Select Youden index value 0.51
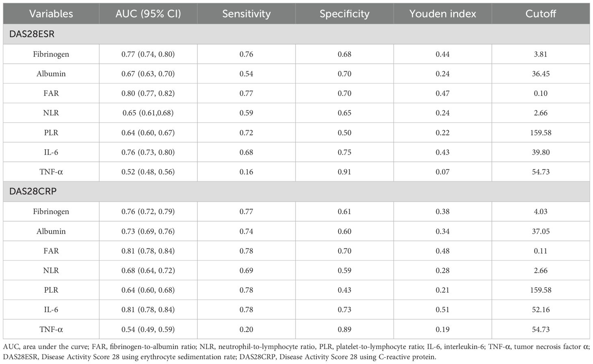The height and width of the screenshot is (364, 593). [443, 310]
